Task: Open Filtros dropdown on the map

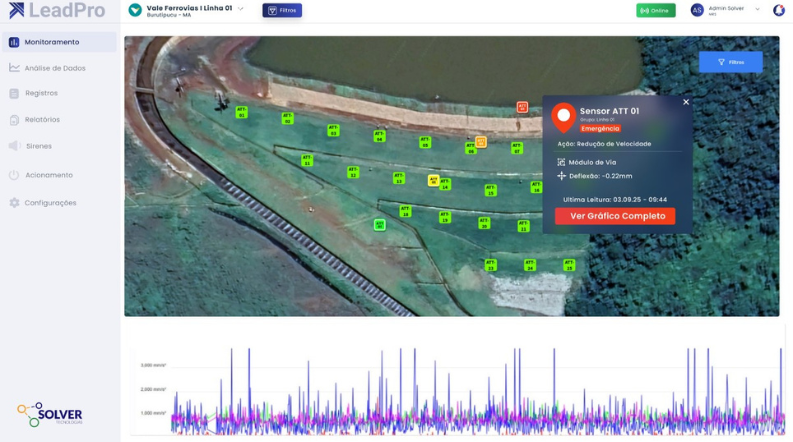Action: 730,62
